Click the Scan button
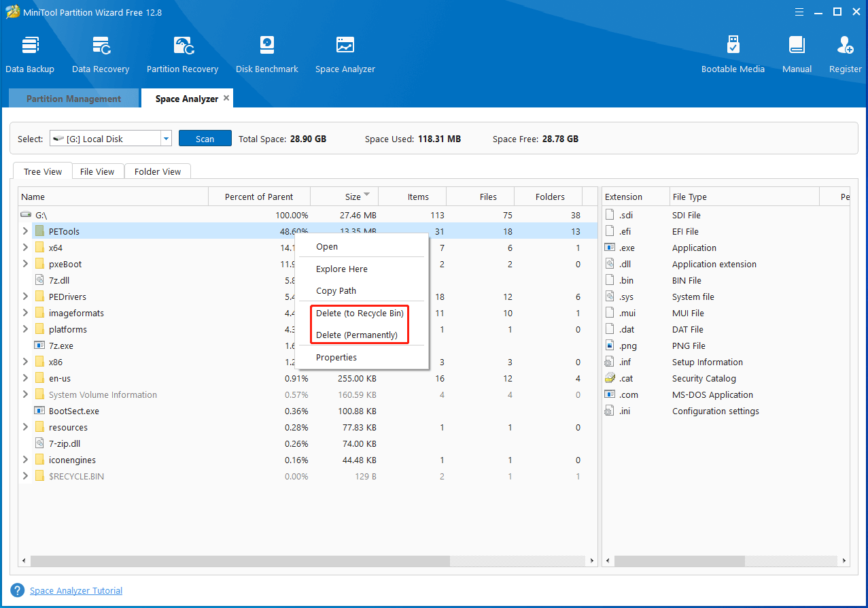 click(205, 138)
